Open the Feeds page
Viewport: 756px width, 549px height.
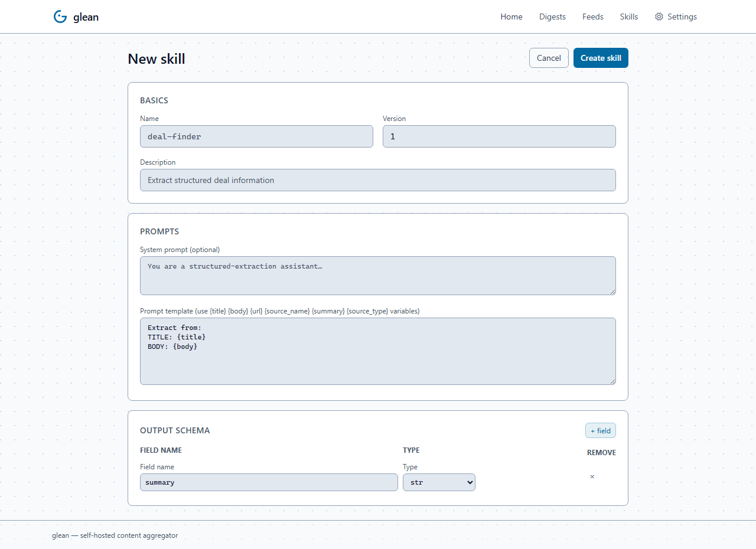coord(593,17)
